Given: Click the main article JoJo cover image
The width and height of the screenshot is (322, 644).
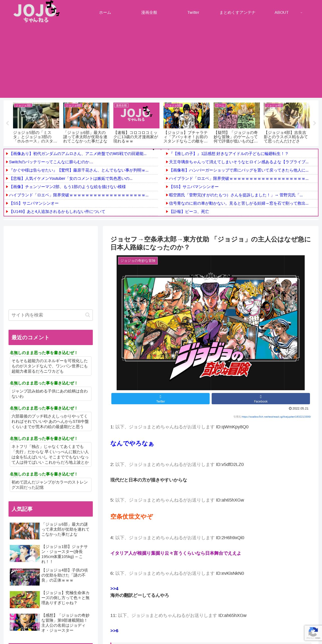Looking at the screenshot, I should coord(211,323).
